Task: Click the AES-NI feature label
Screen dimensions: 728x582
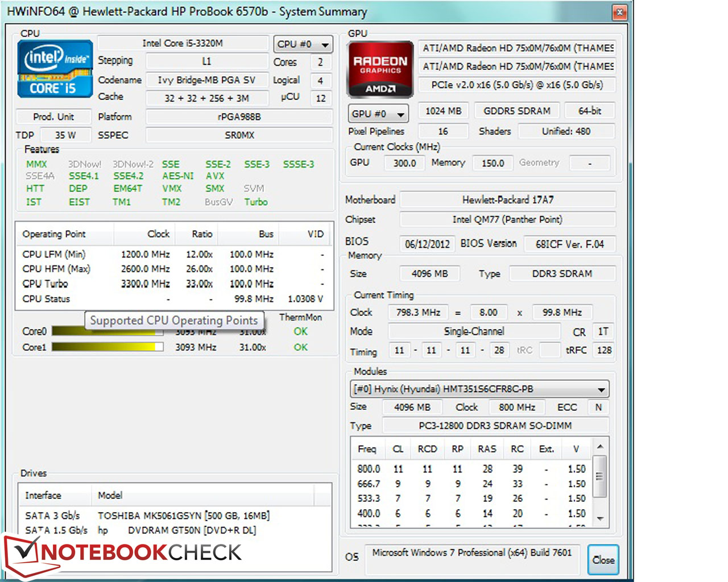Action: coord(178,176)
